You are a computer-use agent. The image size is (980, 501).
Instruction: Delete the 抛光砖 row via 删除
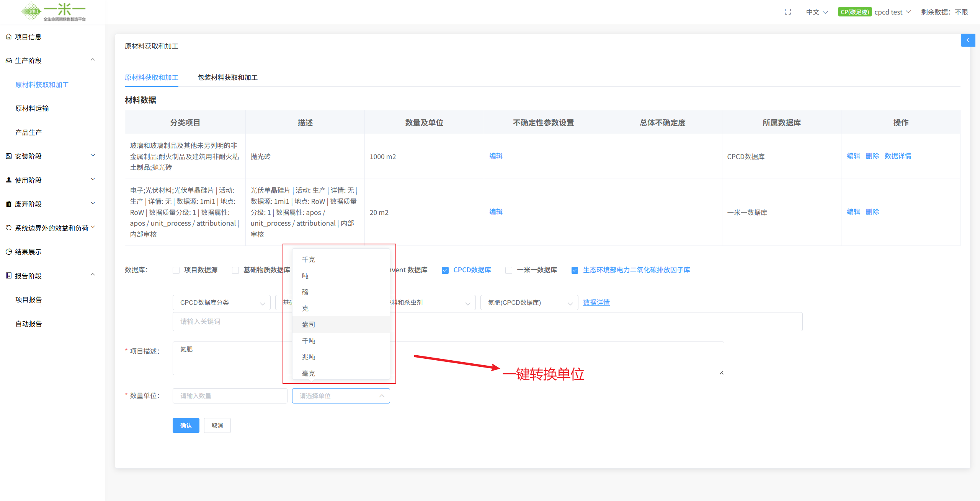coord(872,156)
